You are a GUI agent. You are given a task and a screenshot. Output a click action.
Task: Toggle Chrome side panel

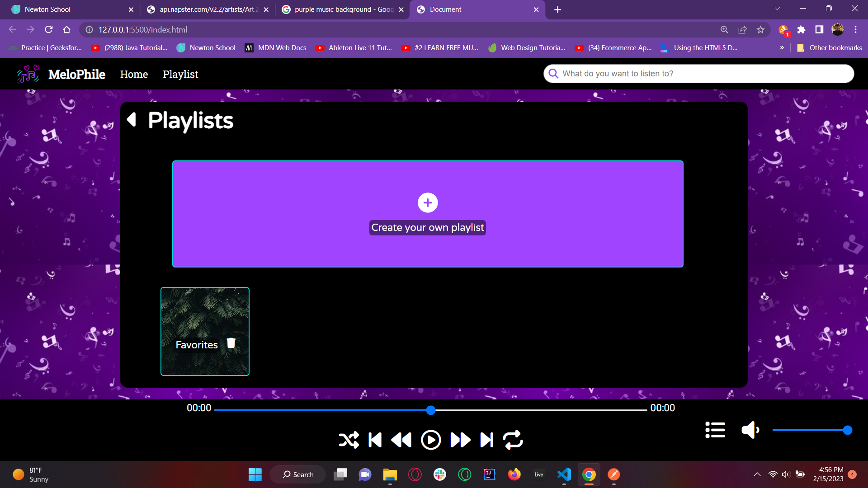pos(819,29)
